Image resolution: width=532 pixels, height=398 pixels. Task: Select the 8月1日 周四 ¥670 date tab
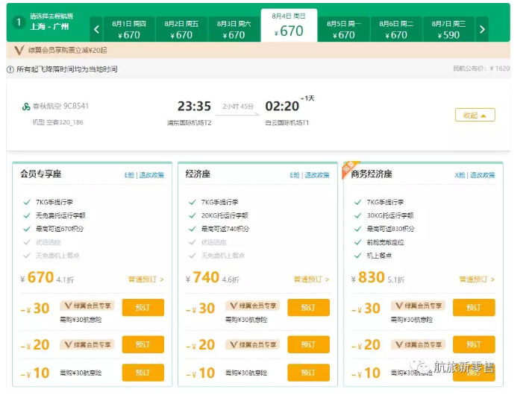(129, 29)
